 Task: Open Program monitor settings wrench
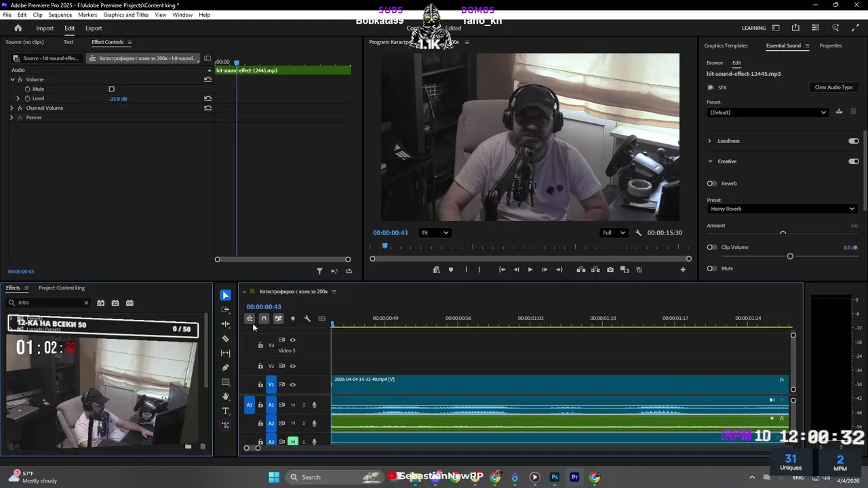638,232
